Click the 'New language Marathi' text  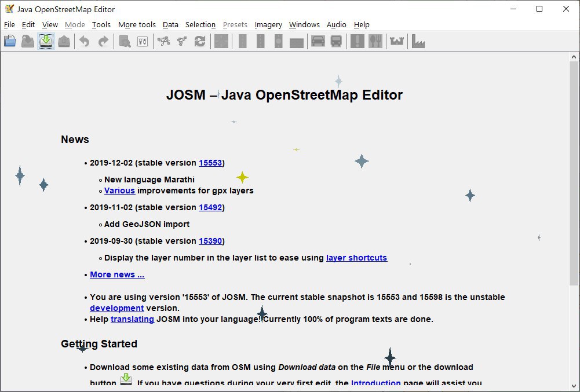coord(149,179)
